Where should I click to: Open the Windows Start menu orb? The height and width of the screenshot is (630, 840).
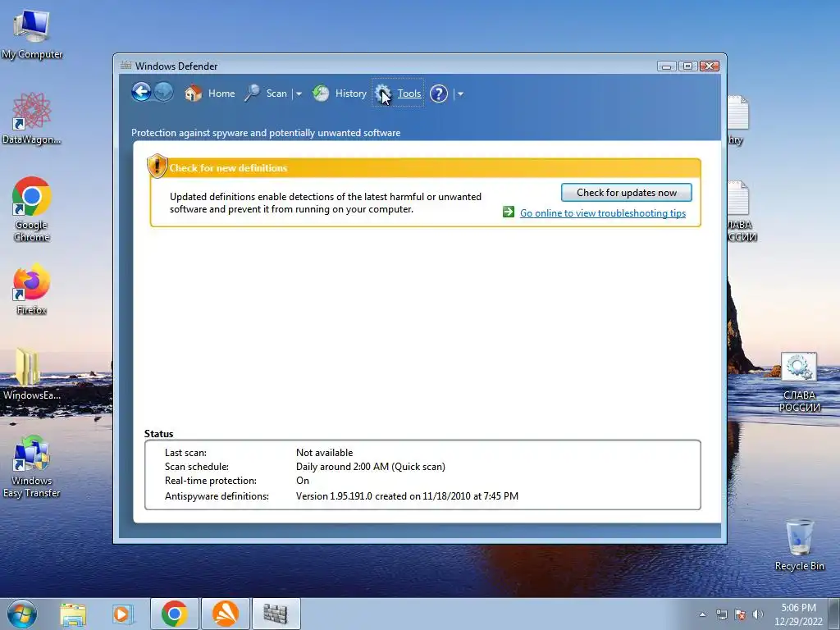(22, 614)
